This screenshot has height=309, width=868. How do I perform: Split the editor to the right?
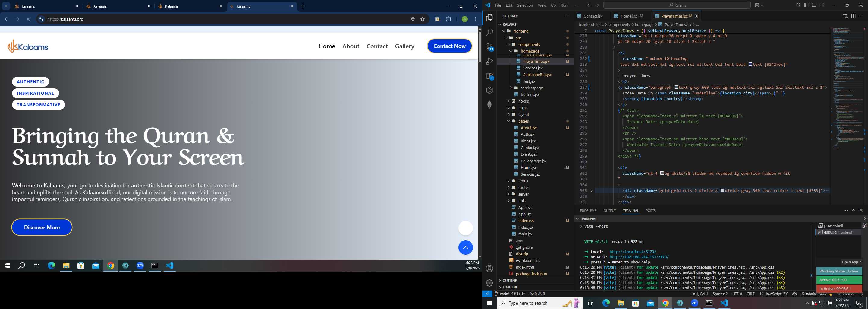coord(853,16)
